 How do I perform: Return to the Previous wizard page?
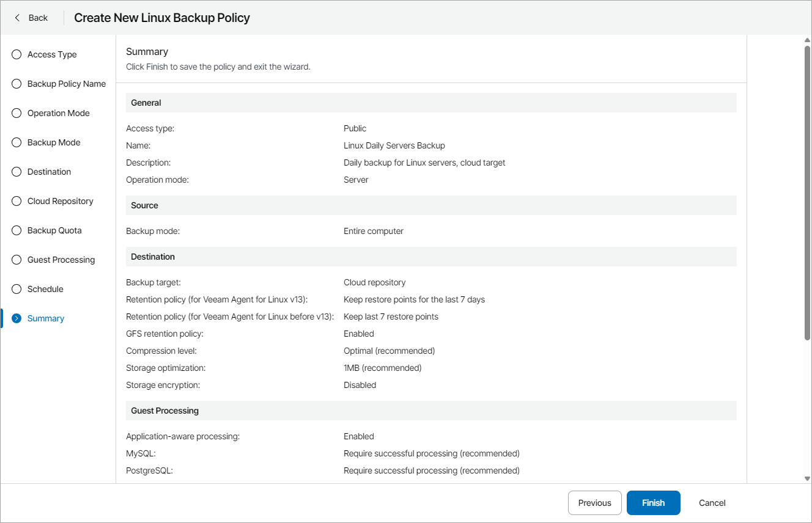coord(594,503)
